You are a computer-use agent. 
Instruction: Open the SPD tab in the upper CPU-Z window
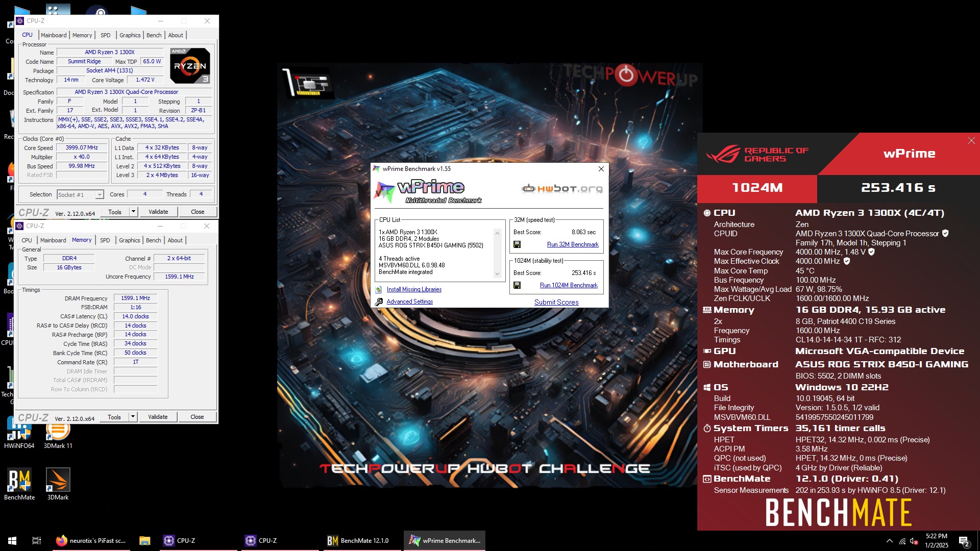click(x=106, y=35)
